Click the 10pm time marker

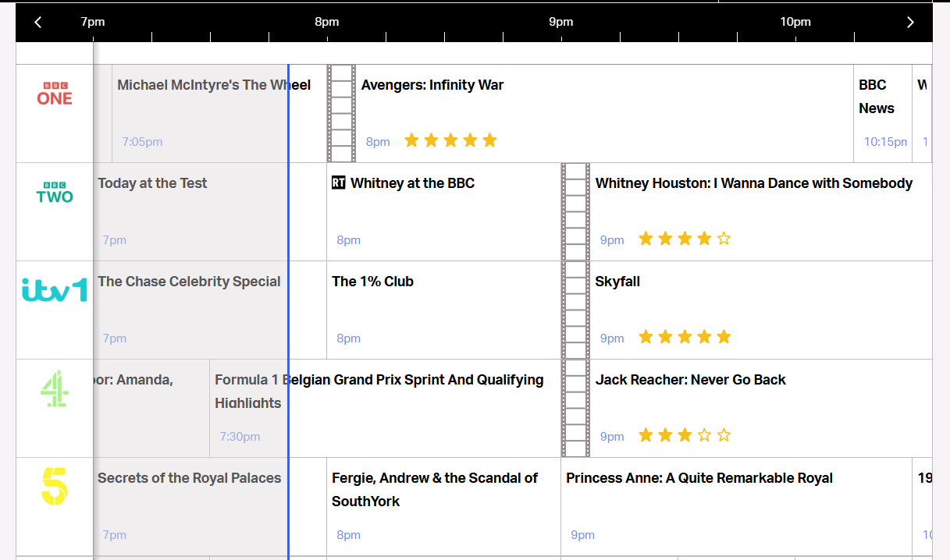(795, 22)
